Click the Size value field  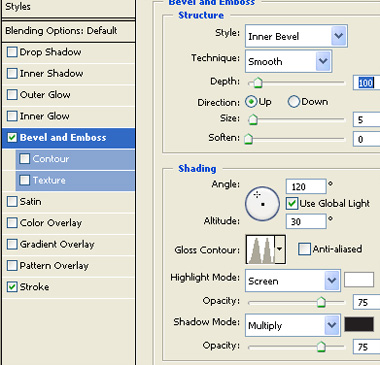tap(367, 120)
